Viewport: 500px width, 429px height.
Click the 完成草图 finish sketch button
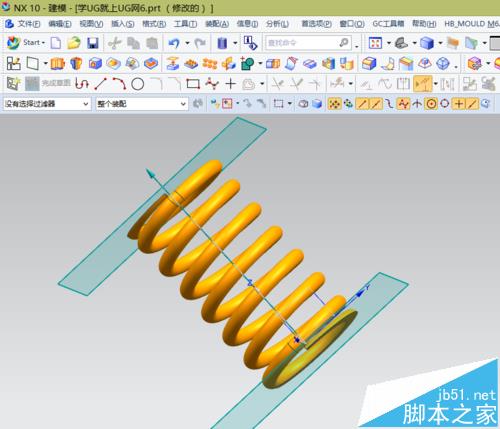tap(48, 83)
